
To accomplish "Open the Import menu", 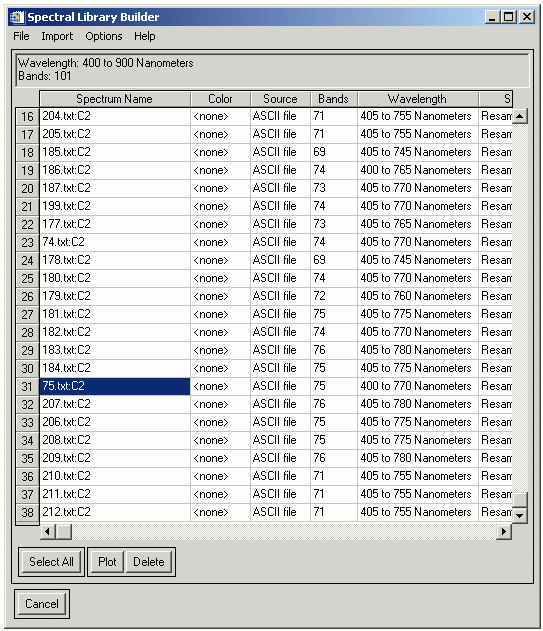I will pyautogui.click(x=57, y=36).
